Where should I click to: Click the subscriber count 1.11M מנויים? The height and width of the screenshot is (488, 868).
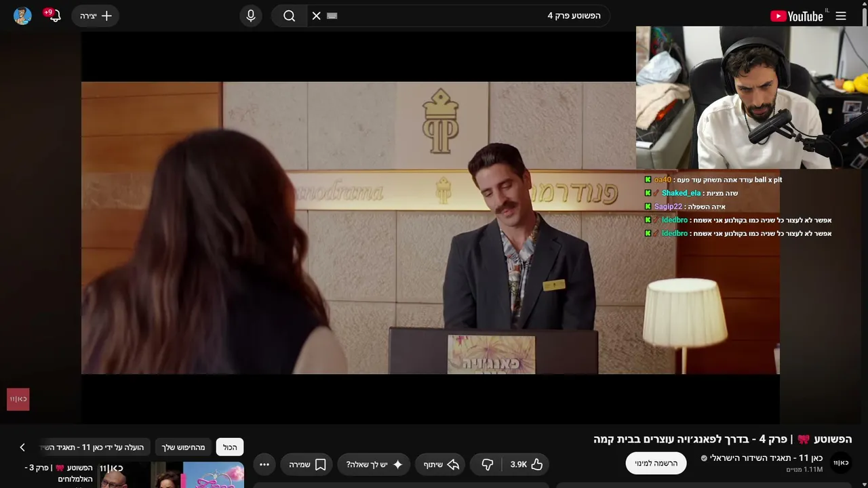(804, 470)
